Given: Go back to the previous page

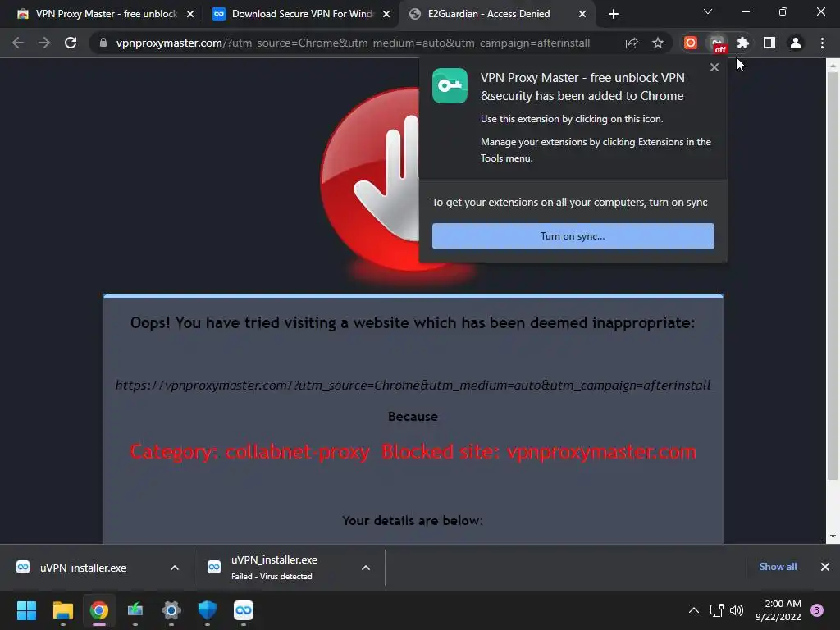Looking at the screenshot, I should (x=18, y=43).
